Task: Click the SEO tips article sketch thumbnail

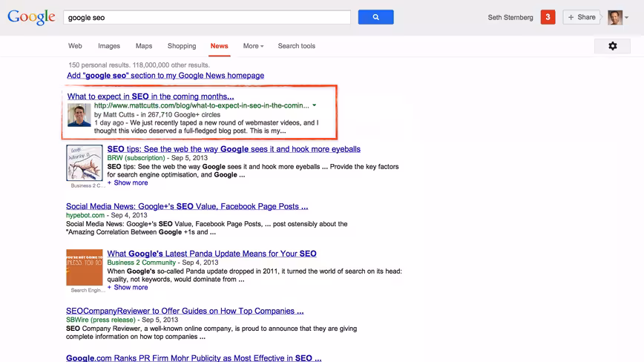Action: click(x=85, y=163)
